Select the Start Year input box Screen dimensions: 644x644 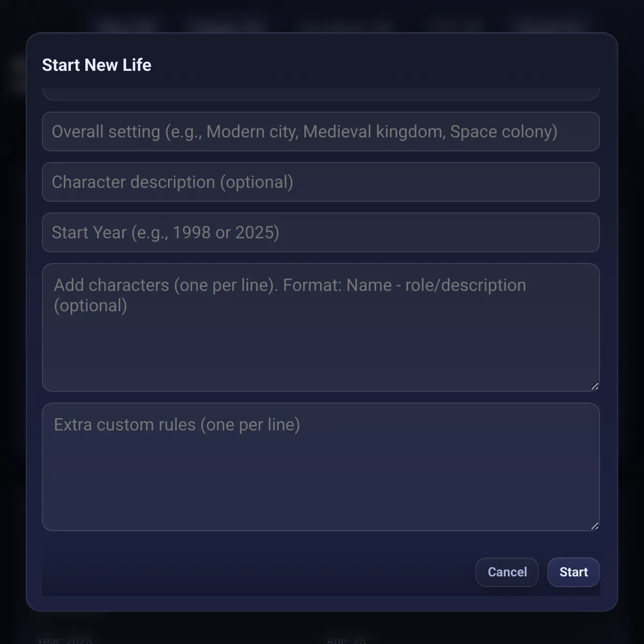point(320,232)
